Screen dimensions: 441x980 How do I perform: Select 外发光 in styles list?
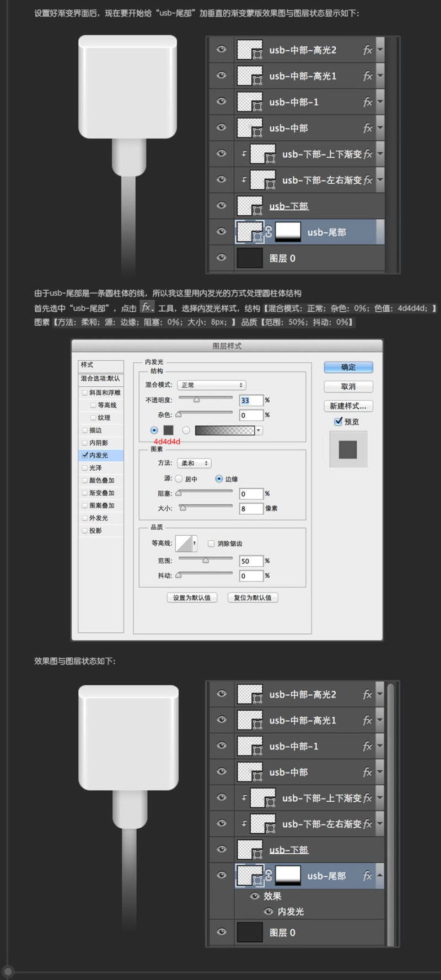click(99, 518)
